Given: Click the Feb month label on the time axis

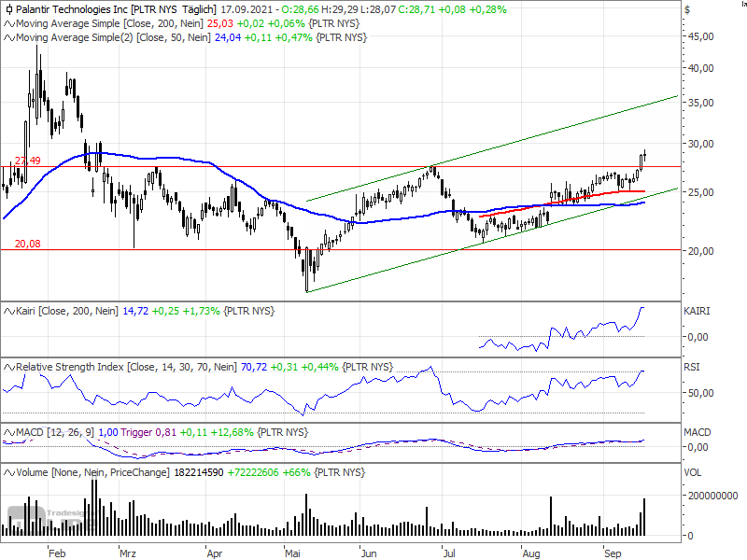Looking at the screenshot, I should point(57,553).
